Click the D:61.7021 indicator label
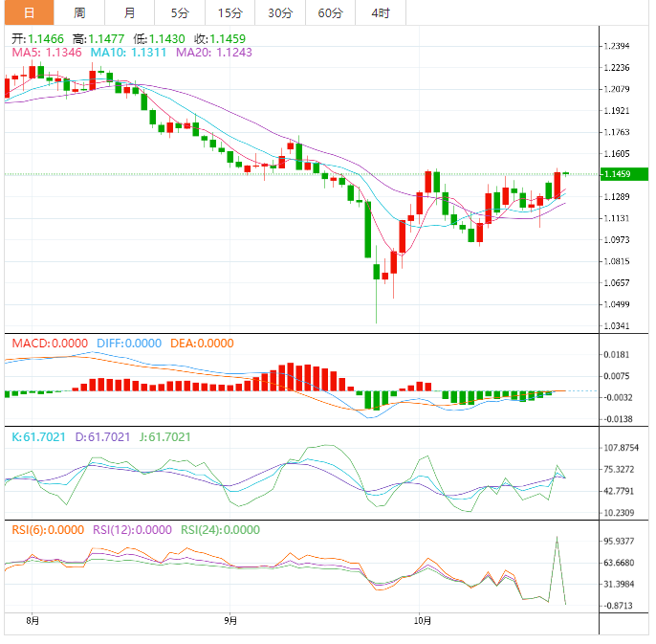656x644 pixels. pos(102,437)
